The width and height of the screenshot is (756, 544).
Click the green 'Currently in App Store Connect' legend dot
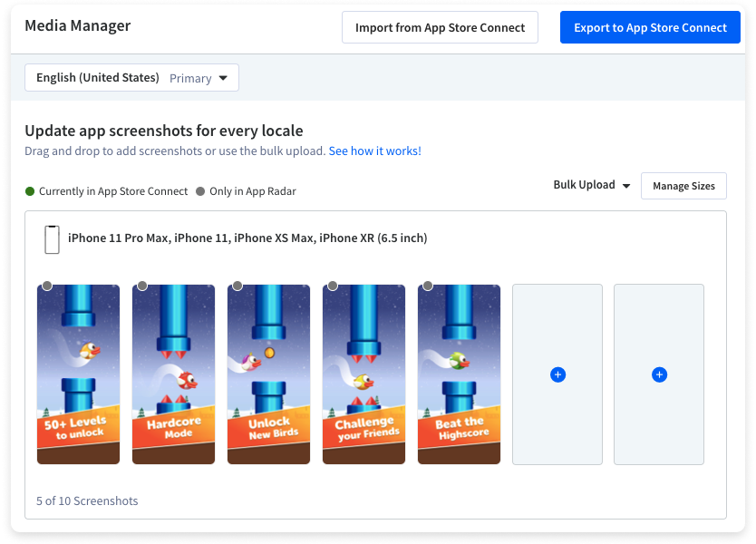click(30, 191)
